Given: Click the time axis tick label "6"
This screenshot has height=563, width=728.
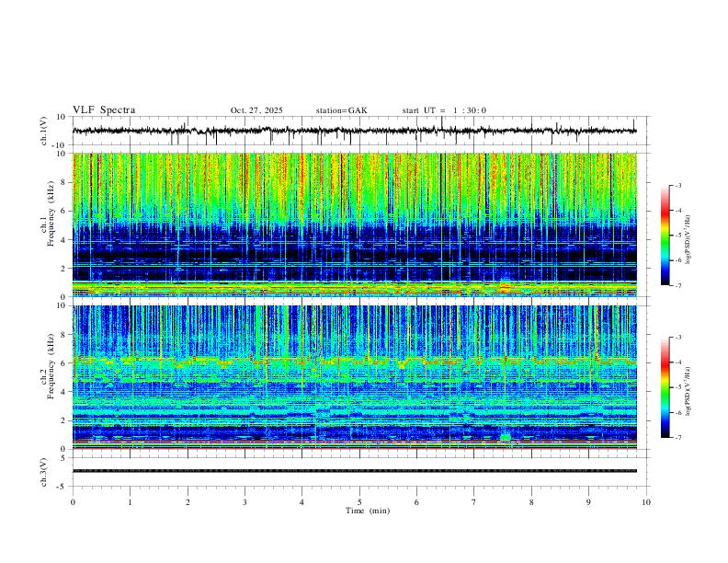Looking at the screenshot, I should [x=417, y=502].
